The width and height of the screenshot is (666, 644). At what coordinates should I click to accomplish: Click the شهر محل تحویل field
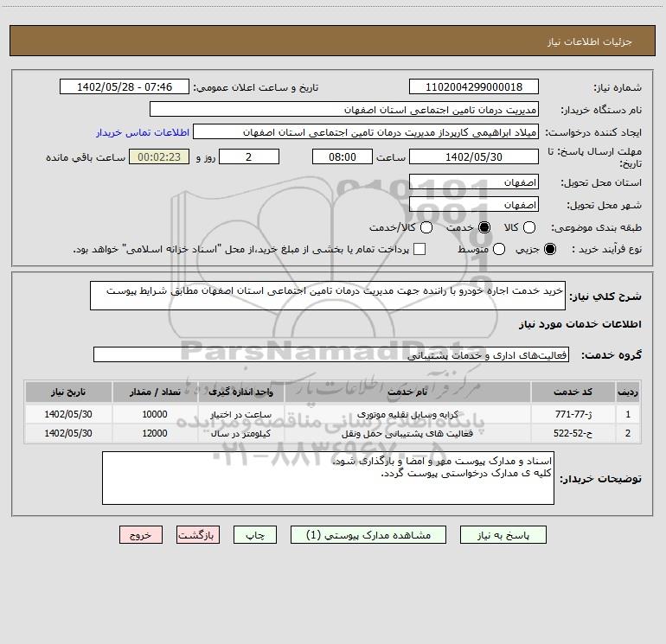click(x=474, y=205)
